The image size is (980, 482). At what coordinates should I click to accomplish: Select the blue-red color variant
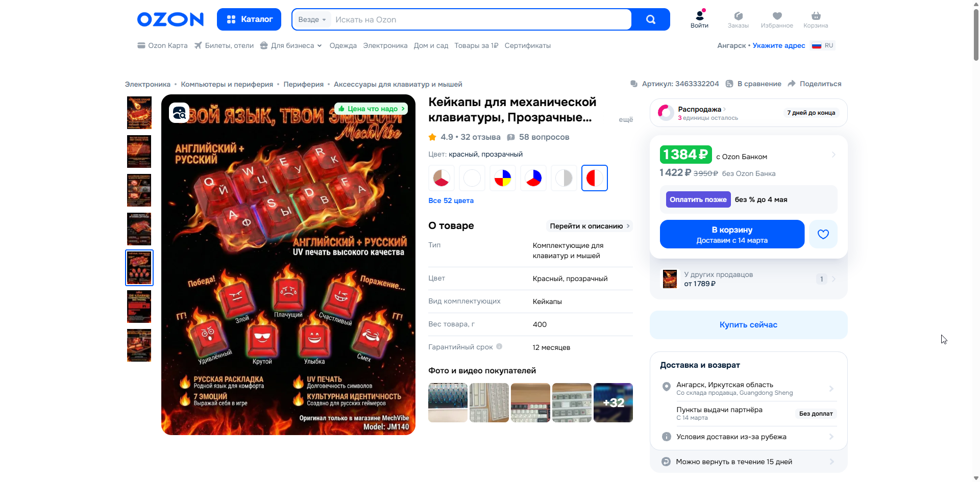(x=533, y=178)
